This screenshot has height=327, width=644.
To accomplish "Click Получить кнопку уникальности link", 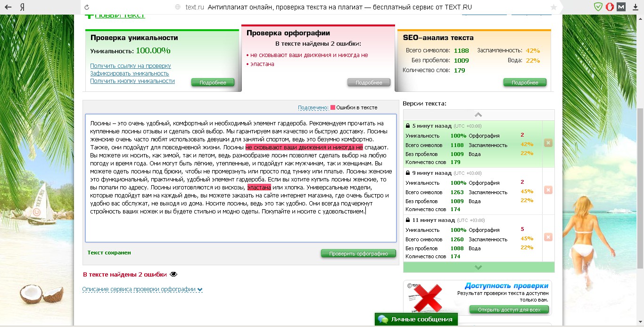I will point(132,81).
